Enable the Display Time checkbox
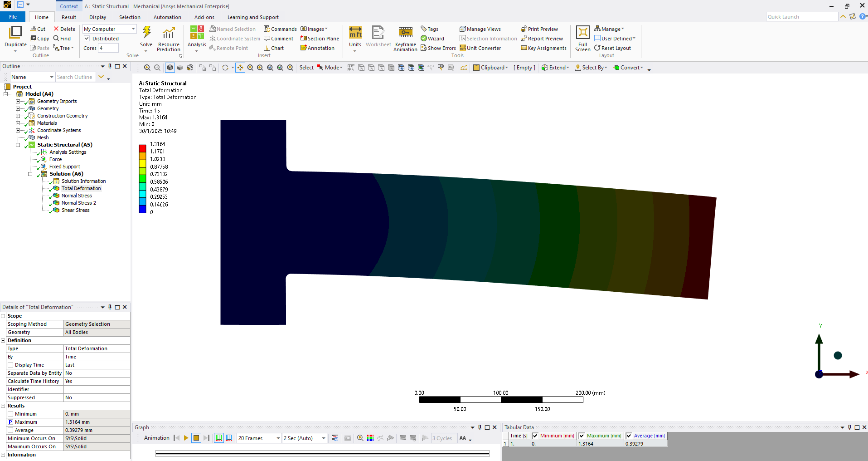This screenshot has width=868, height=461. [x=10, y=365]
